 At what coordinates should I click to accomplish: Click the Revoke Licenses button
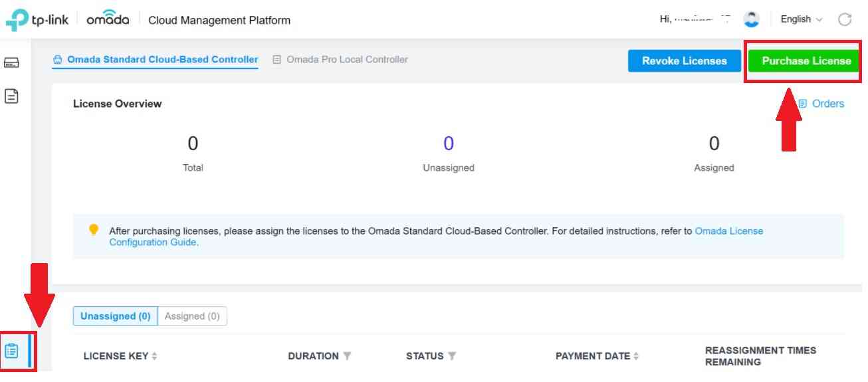685,60
